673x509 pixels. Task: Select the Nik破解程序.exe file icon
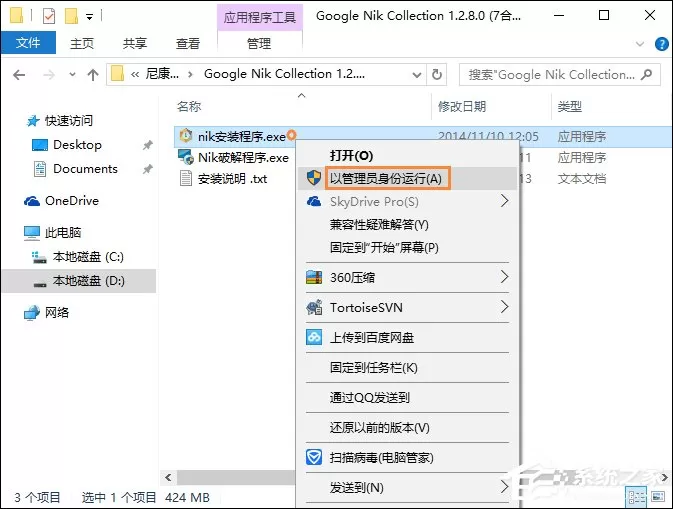coord(186,157)
